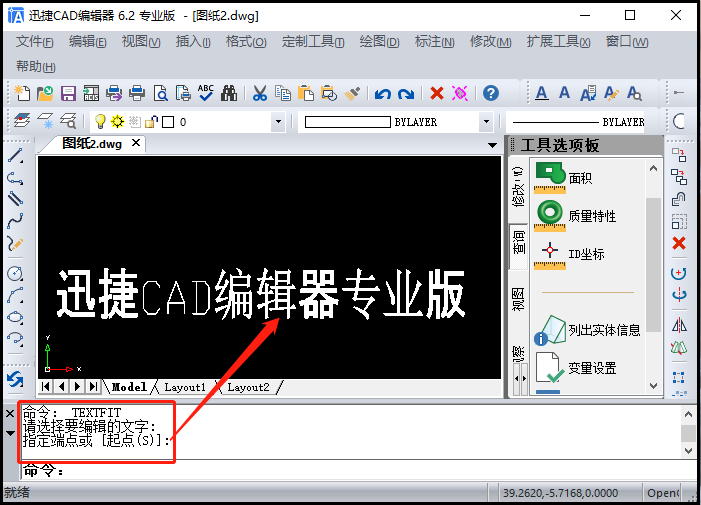This screenshot has width=701, height=505.
Task: Click the red X erase tool on right toolbar
Action: (679, 243)
